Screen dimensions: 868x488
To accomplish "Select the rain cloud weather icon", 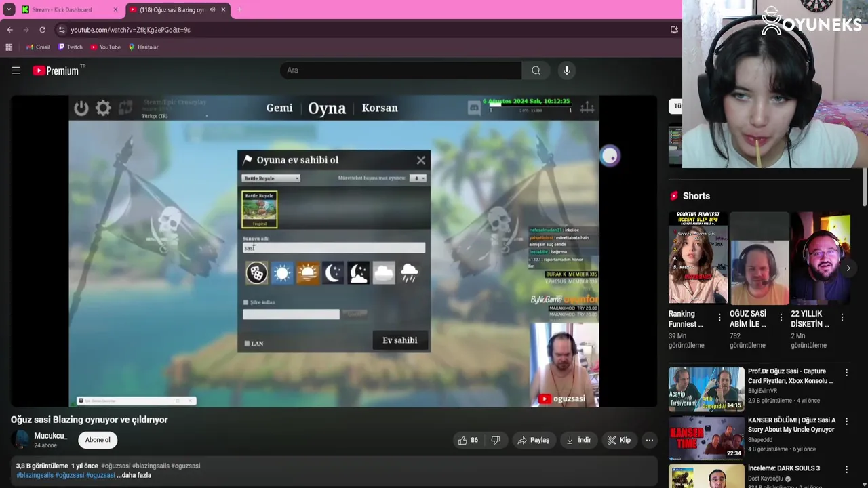I will (x=409, y=273).
